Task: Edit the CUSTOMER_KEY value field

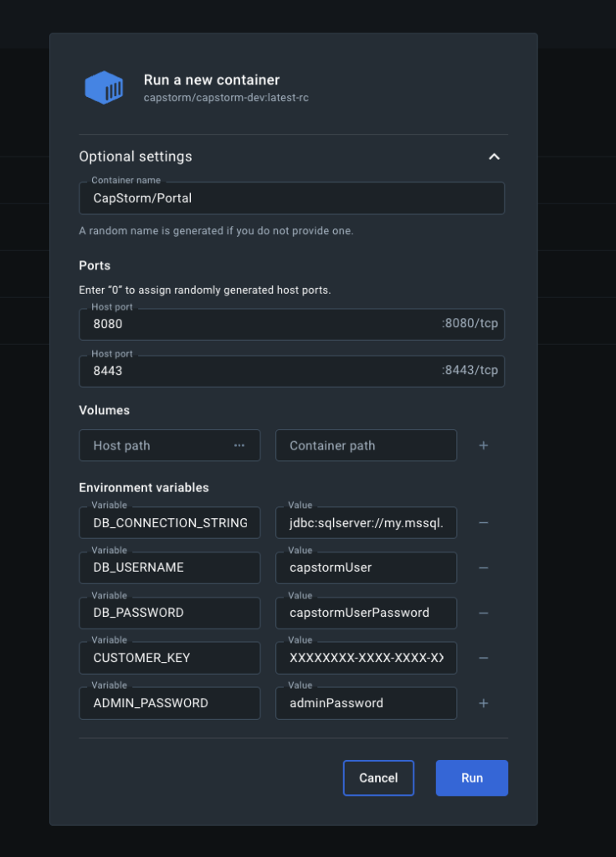Action: pos(366,658)
